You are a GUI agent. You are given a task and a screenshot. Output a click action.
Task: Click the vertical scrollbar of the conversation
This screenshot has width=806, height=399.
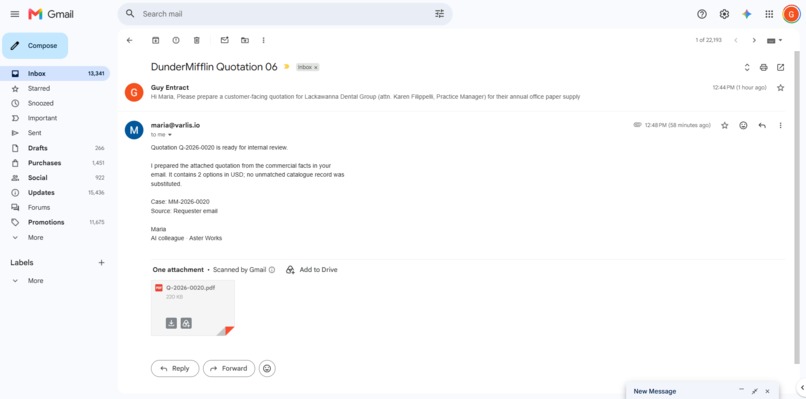[x=797, y=206]
